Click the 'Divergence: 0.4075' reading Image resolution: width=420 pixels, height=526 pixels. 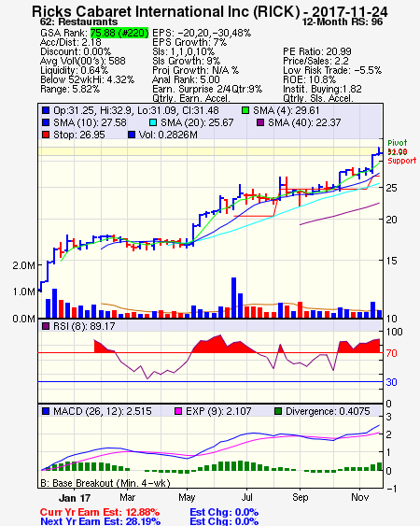coord(328,411)
